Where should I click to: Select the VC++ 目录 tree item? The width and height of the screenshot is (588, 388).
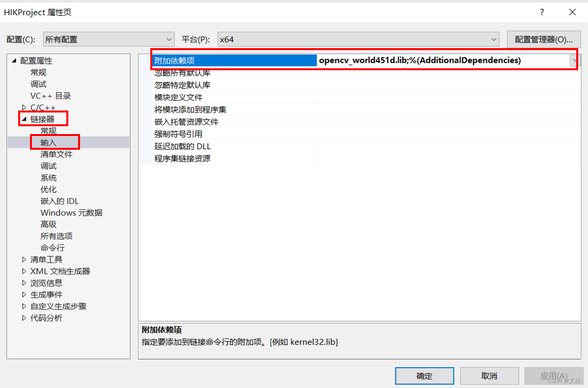51,96
